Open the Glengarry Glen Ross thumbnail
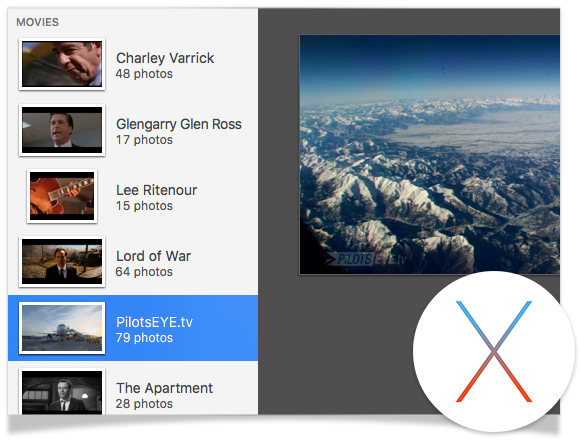This screenshot has height=440, width=580. click(62, 130)
